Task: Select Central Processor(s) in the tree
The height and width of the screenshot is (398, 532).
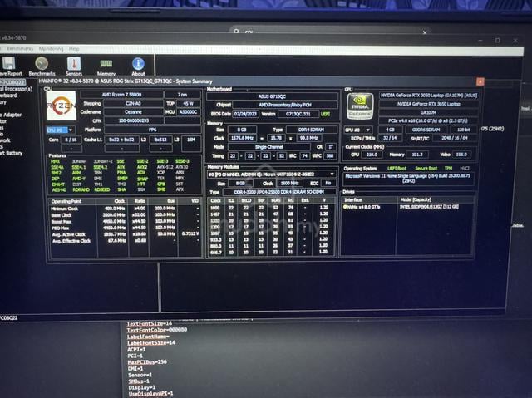Action: [17, 89]
